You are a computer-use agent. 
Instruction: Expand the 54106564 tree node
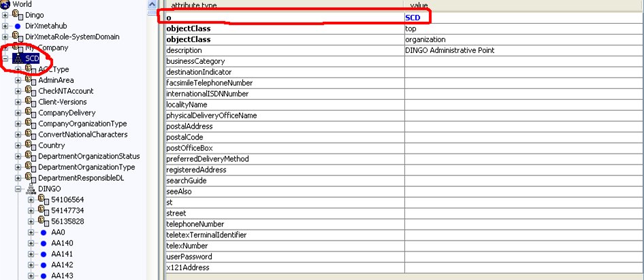pos(31,200)
